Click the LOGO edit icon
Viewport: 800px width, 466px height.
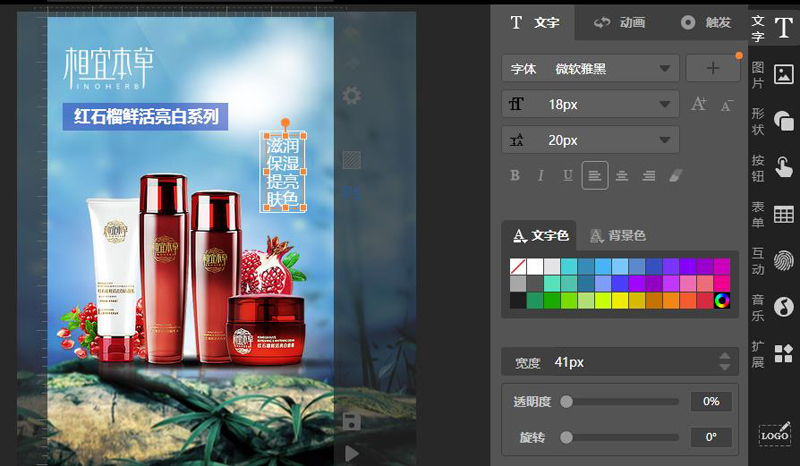coord(774,434)
